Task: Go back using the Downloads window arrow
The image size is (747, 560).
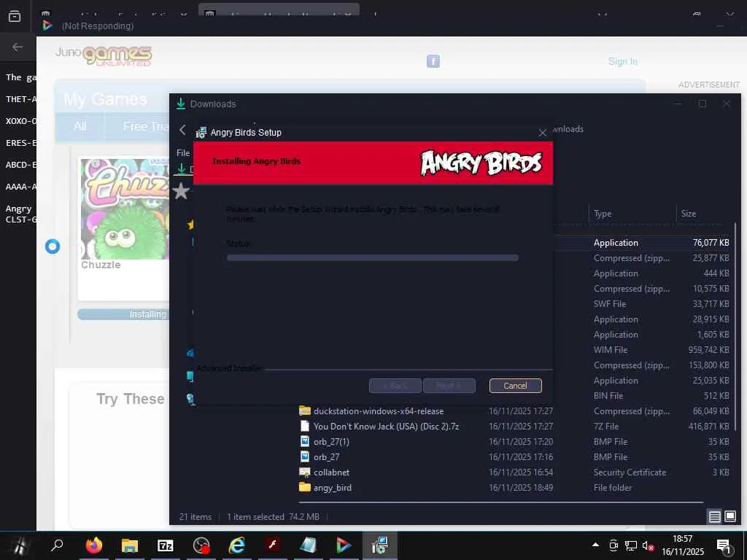Action: click(x=182, y=130)
